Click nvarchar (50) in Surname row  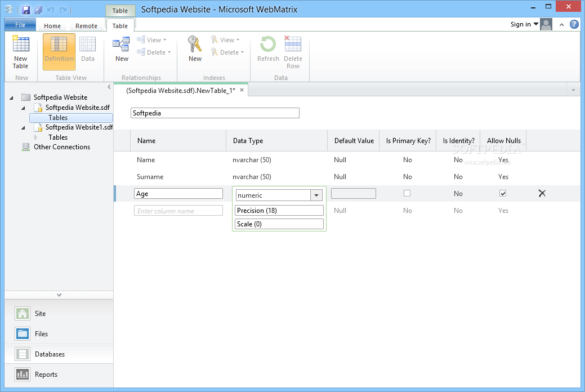[252, 177]
